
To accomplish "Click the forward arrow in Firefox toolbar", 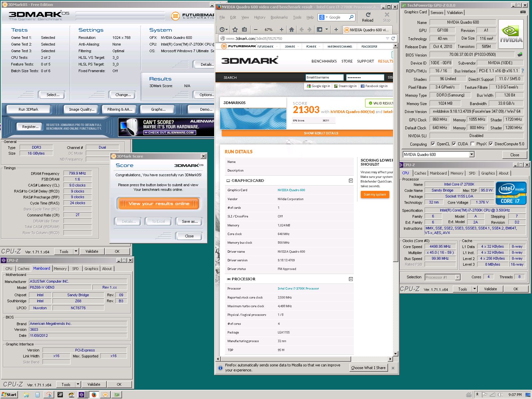I will coord(310,30).
